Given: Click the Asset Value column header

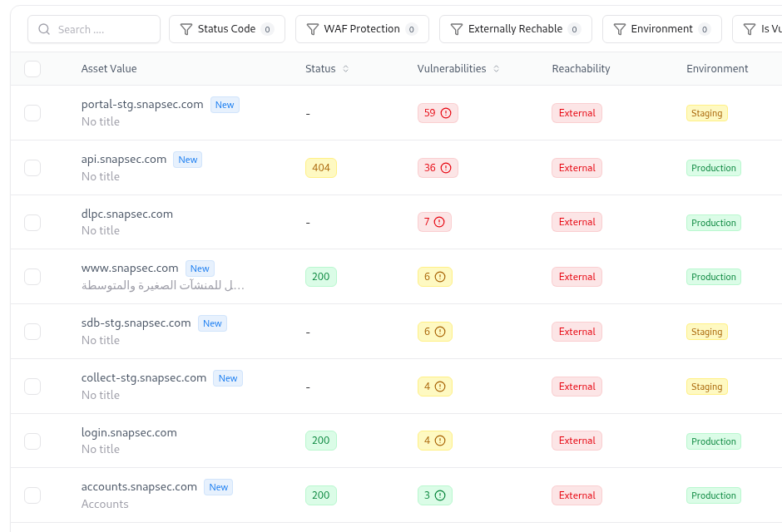Looking at the screenshot, I should 109,69.
